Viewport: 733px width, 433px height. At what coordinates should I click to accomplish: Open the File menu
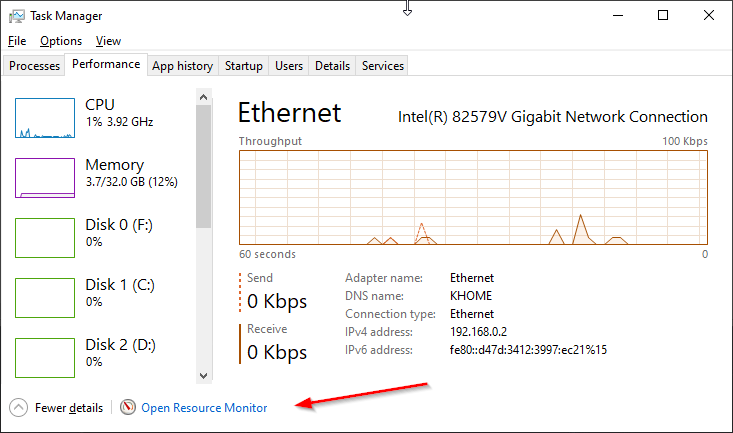click(x=17, y=41)
